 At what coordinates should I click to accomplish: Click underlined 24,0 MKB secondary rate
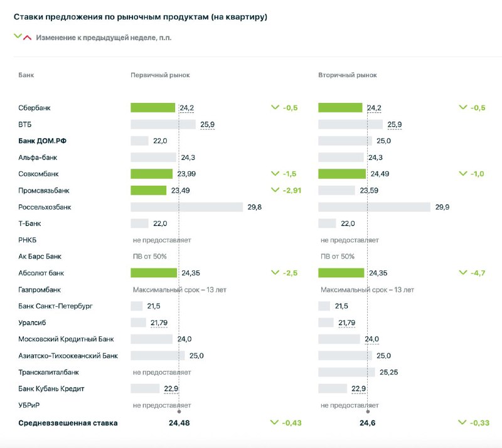pyautogui.click(x=371, y=339)
